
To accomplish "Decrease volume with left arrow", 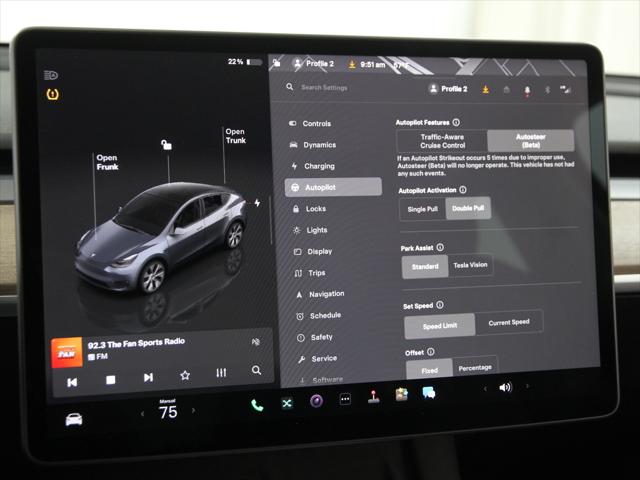I will (x=485, y=389).
